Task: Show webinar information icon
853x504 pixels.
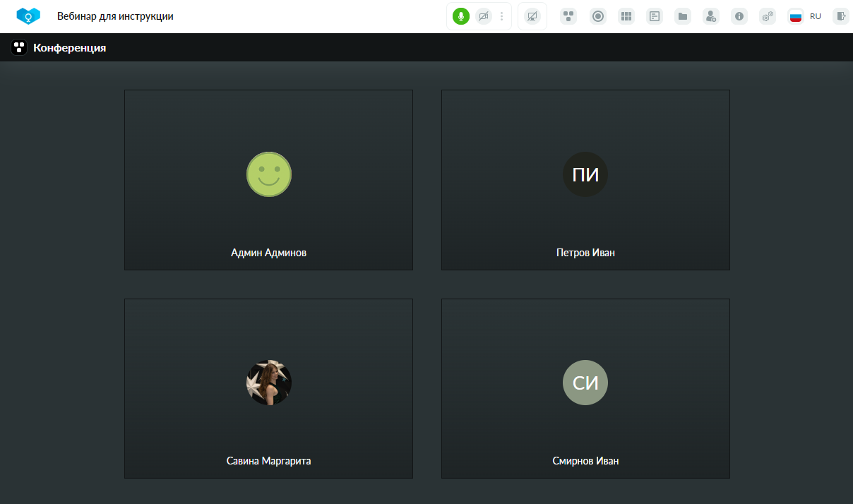Action: coord(739,16)
